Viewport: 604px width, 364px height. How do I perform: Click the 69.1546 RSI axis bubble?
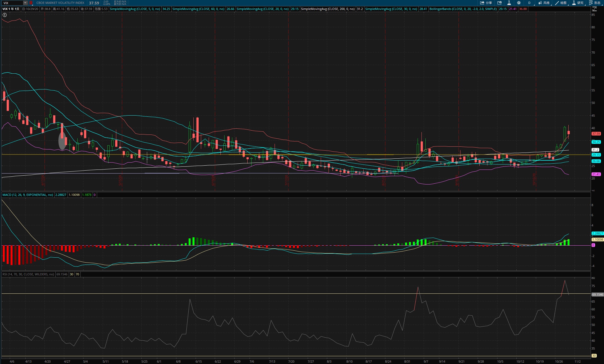pyautogui.click(x=597, y=295)
